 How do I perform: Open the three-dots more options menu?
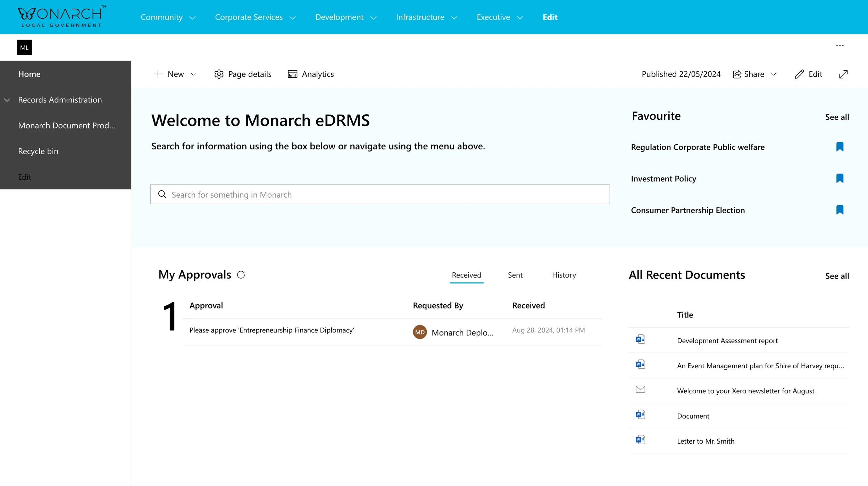840,46
